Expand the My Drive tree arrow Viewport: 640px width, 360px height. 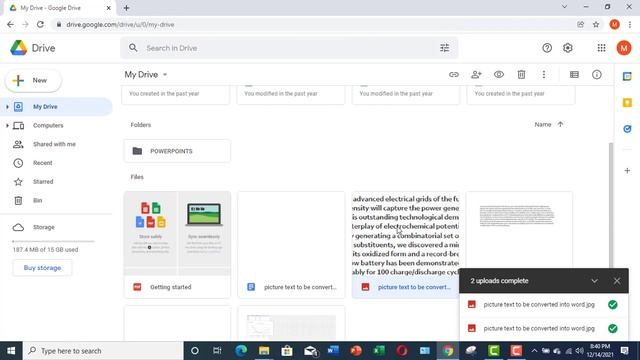(x=7, y=107)
